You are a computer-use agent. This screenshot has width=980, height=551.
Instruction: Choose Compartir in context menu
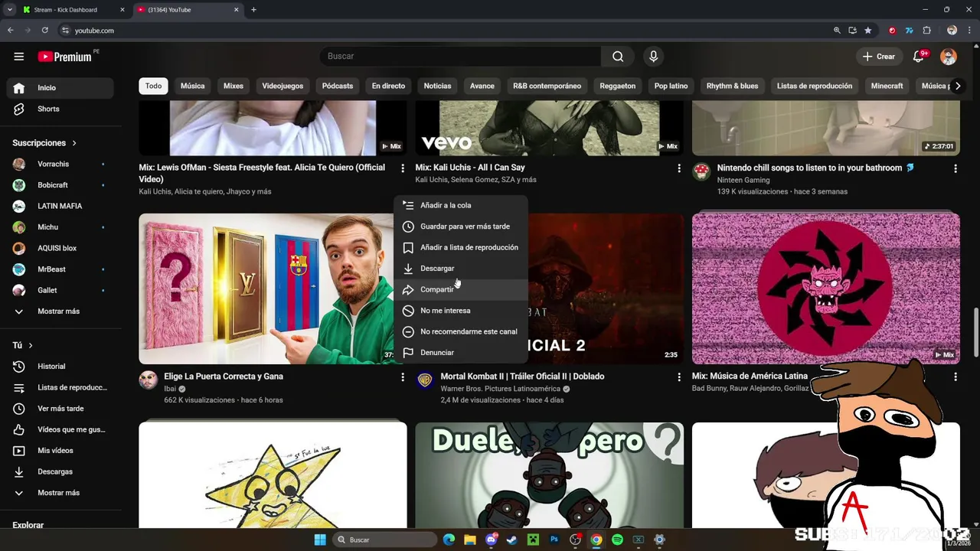(461, 289)
